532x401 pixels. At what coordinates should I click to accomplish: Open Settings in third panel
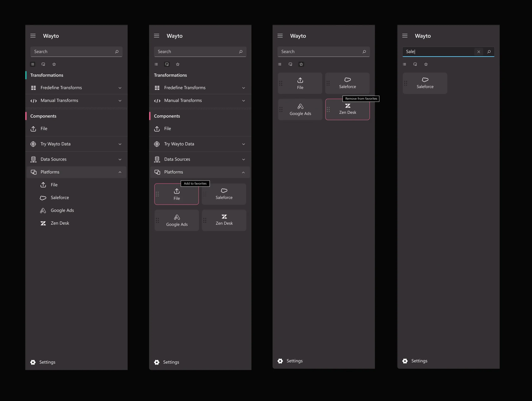290,361
